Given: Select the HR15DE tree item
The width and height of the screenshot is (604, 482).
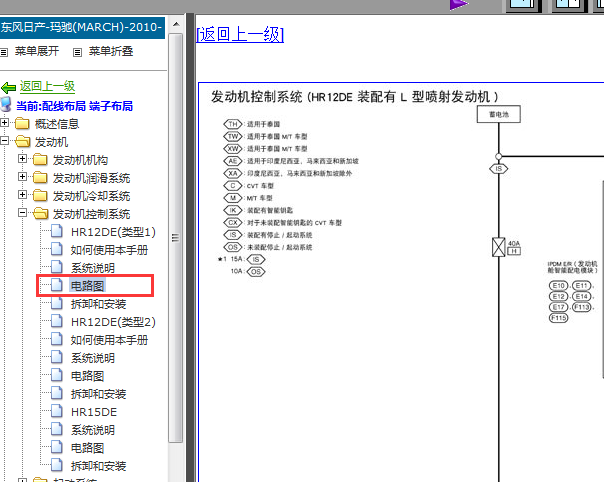Looking at the screenshot, I should [94, 412].
